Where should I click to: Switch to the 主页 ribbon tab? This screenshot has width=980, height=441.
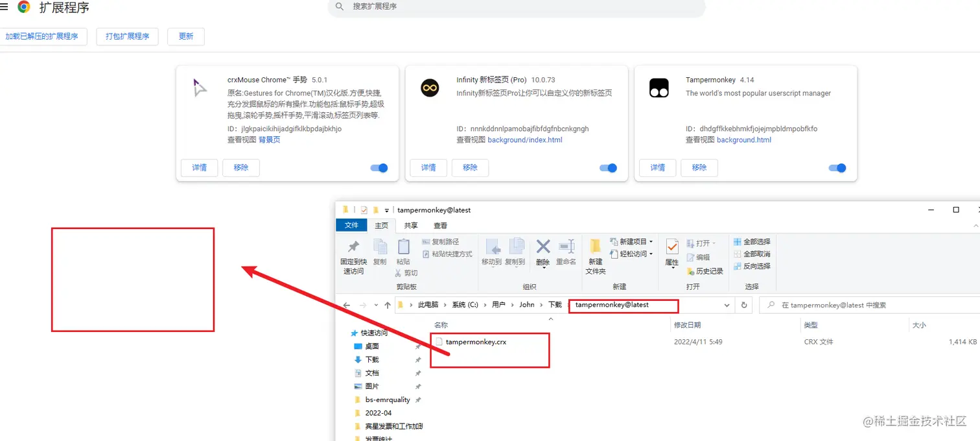382,226
